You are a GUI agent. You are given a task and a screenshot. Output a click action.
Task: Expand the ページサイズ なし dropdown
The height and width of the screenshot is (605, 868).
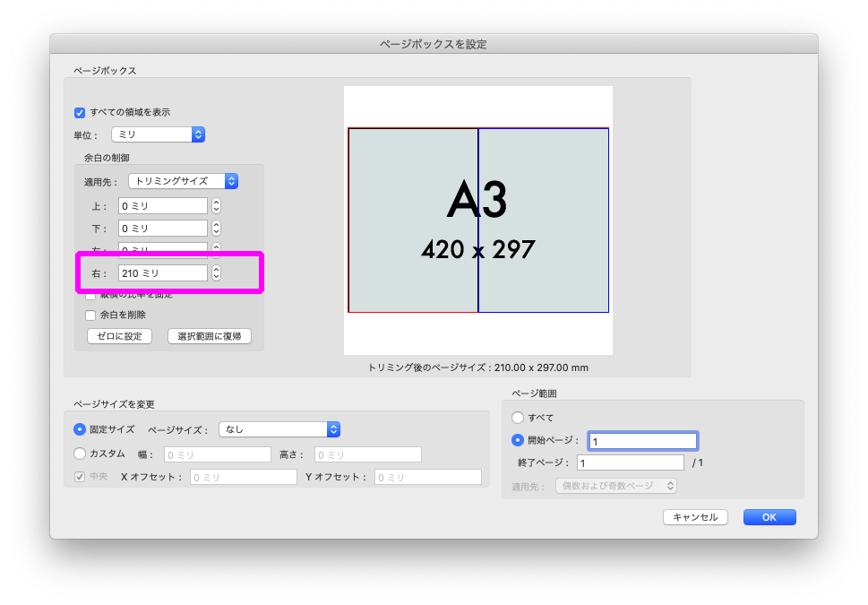click(279, 429)
